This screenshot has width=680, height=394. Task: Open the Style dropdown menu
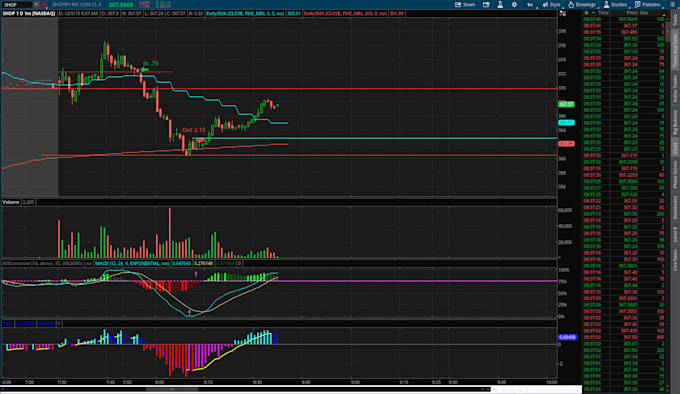pos(552,4)
